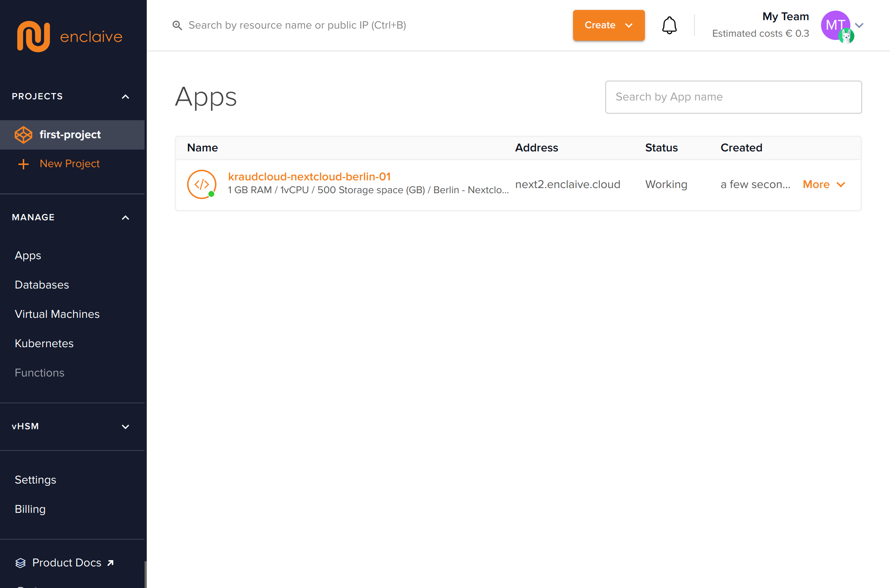Screen dimensions: 890x588
Task: Click the enclaive logo icon
Action: pyautogui.click(x=33, y=36)
